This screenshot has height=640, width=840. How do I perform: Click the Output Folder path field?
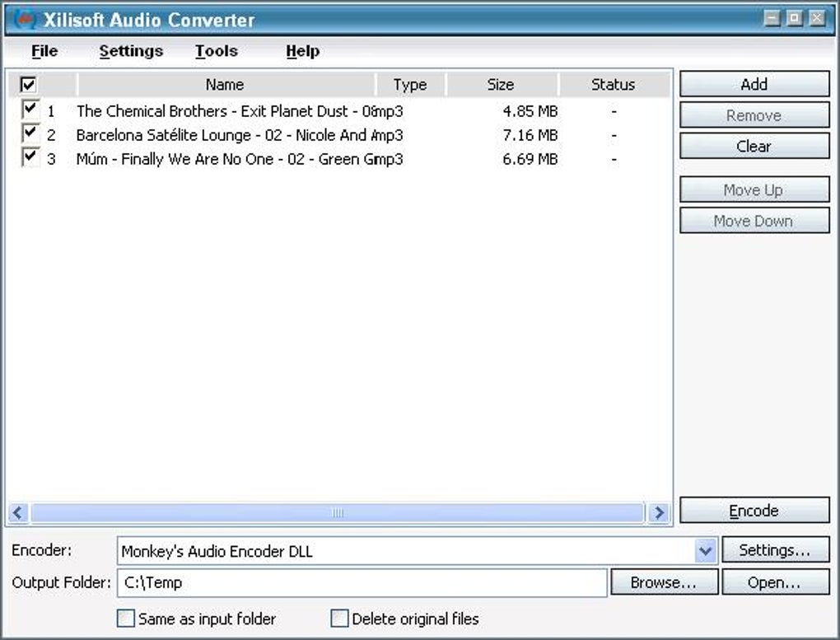tap(362, 582)
